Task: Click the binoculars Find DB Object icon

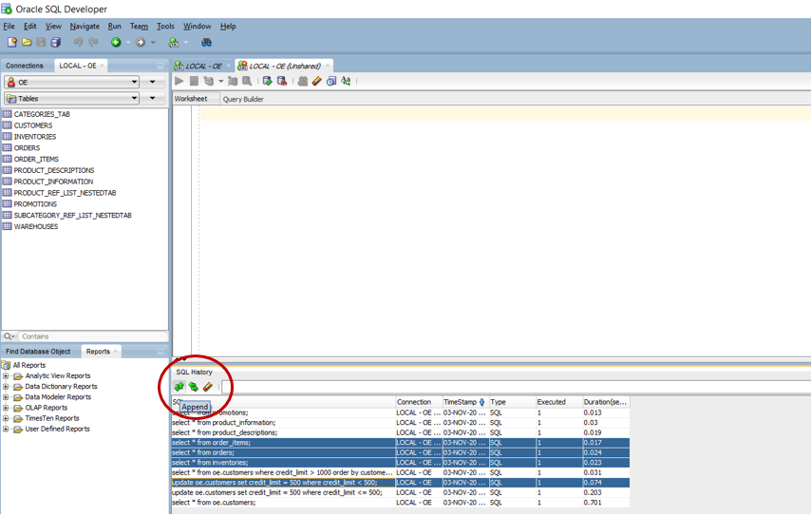Action: tap(206, 43)
